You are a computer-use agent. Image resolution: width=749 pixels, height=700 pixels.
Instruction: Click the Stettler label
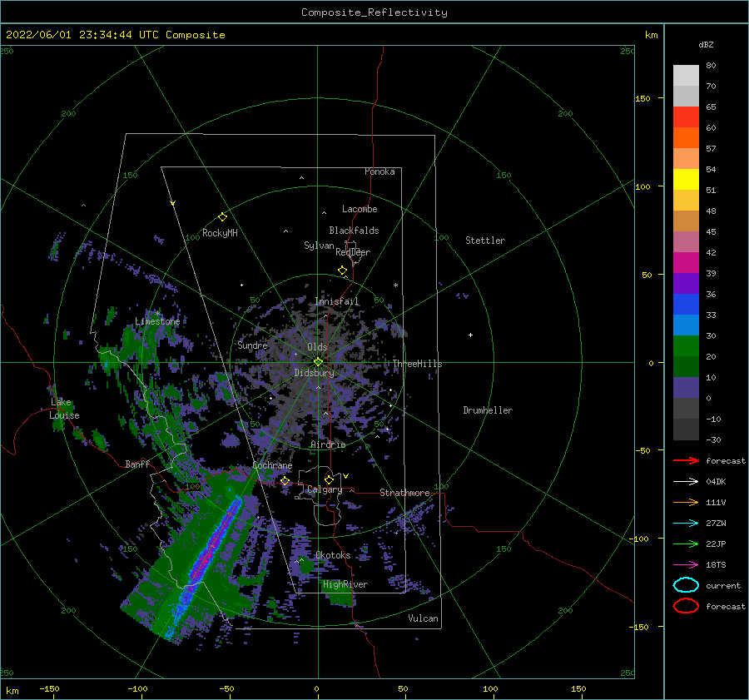(x=485, y=241)
